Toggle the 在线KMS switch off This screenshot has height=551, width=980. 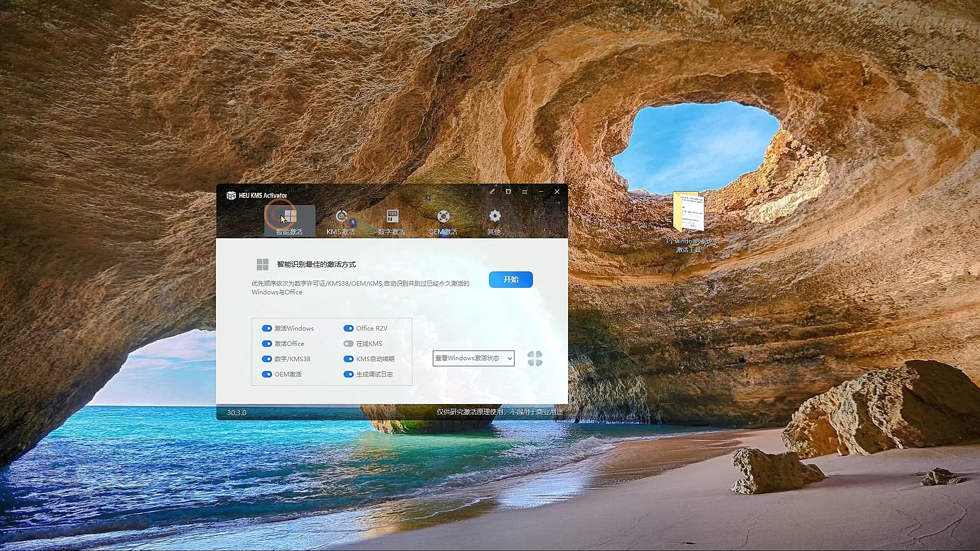348,343
